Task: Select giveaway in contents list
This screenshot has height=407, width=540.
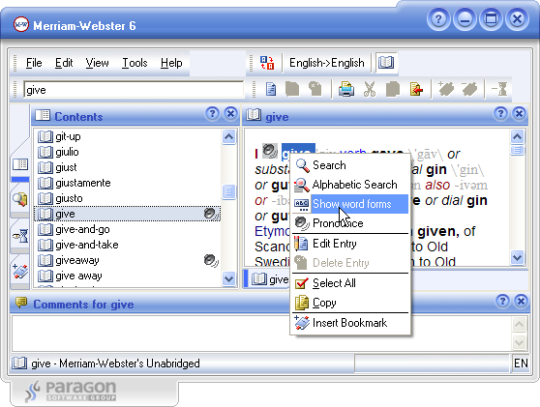Action: [127, 260]
